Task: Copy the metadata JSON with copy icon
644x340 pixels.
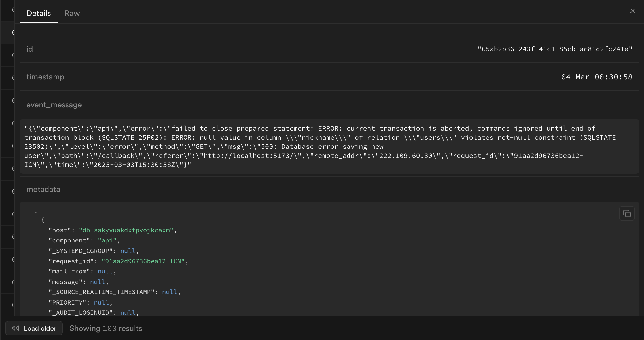Action: point(627,213)
